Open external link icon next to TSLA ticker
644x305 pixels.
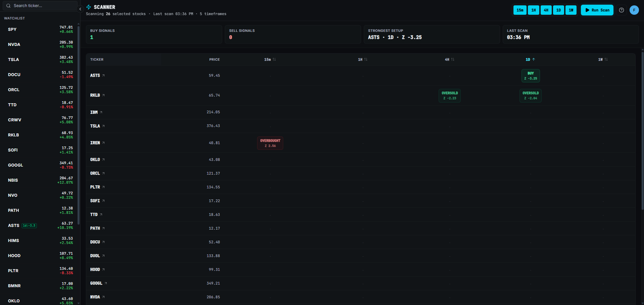click(x=103, y=126)
